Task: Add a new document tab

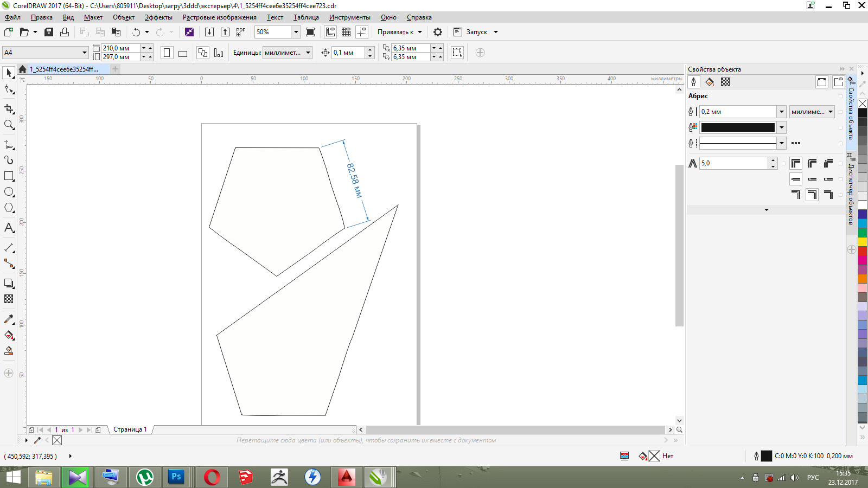Action: [115, 69]
